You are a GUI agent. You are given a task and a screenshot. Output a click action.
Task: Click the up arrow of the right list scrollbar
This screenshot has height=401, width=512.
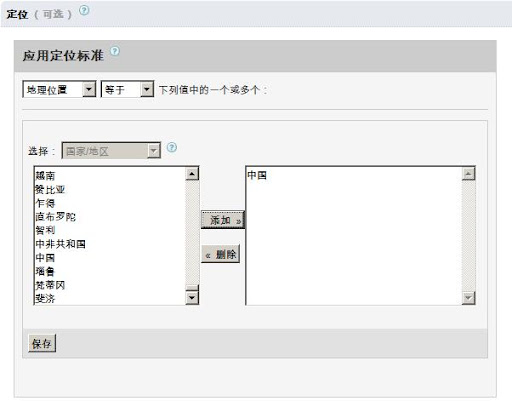(468, 173)
